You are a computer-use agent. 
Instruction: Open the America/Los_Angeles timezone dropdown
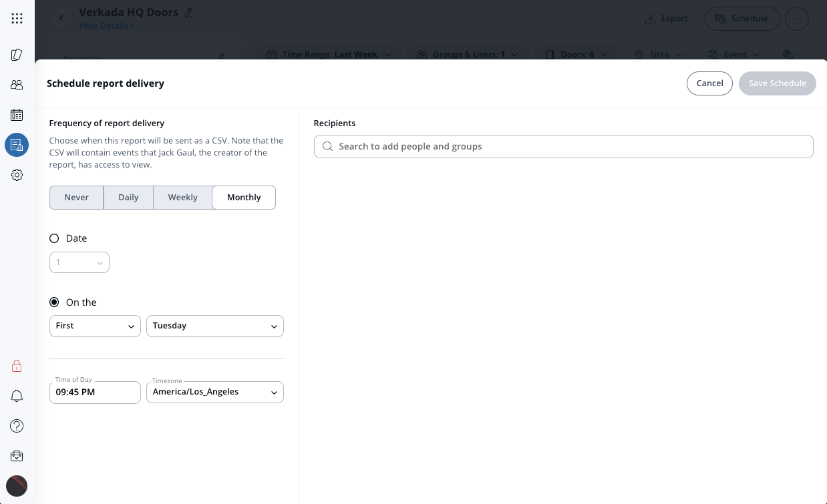coord(214,392)
